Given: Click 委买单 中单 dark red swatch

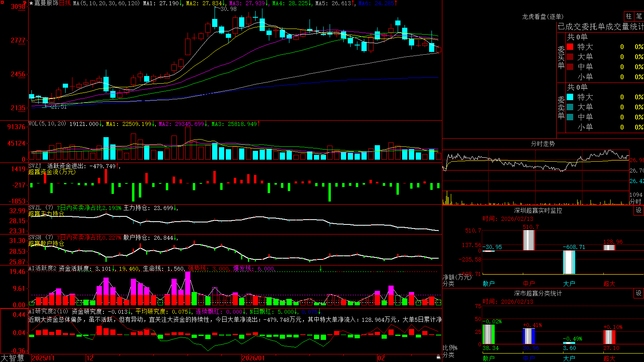Looking at the screenshot, I should point(570,67).
